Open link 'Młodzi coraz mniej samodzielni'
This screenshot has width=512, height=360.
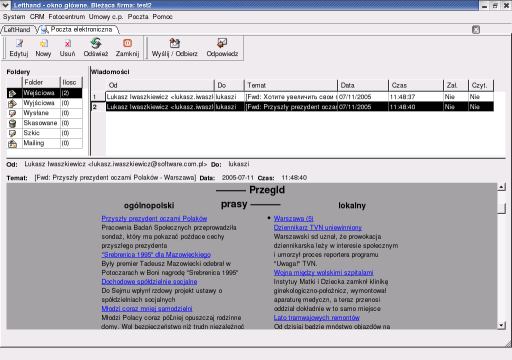point(147,309)
